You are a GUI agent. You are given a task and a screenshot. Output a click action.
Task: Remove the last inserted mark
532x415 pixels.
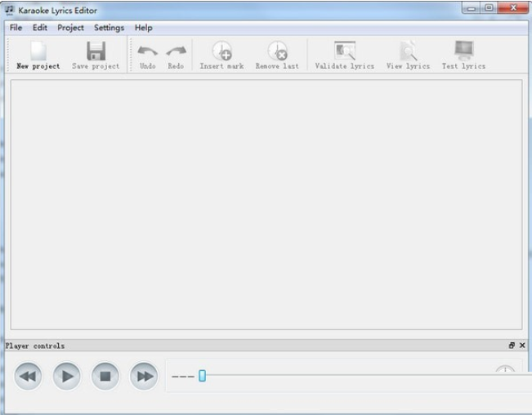[277, 55]
